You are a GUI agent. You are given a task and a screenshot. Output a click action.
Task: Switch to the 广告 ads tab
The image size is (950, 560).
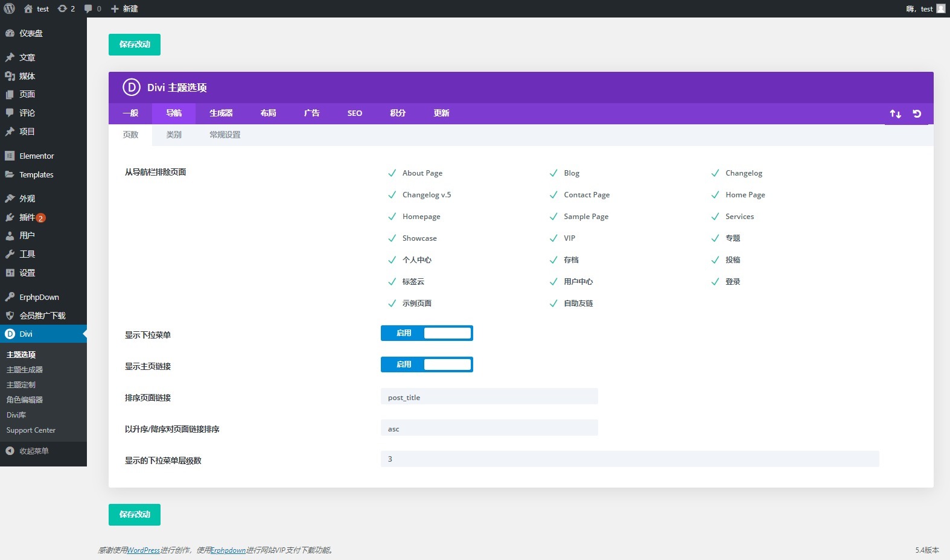pyautogui.click(x=311, y=113)
